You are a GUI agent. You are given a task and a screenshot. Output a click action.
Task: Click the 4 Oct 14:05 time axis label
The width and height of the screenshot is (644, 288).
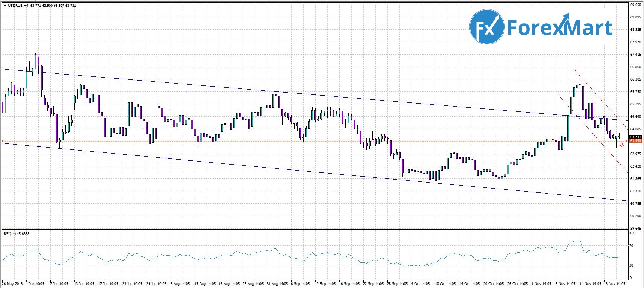point(421,284)
